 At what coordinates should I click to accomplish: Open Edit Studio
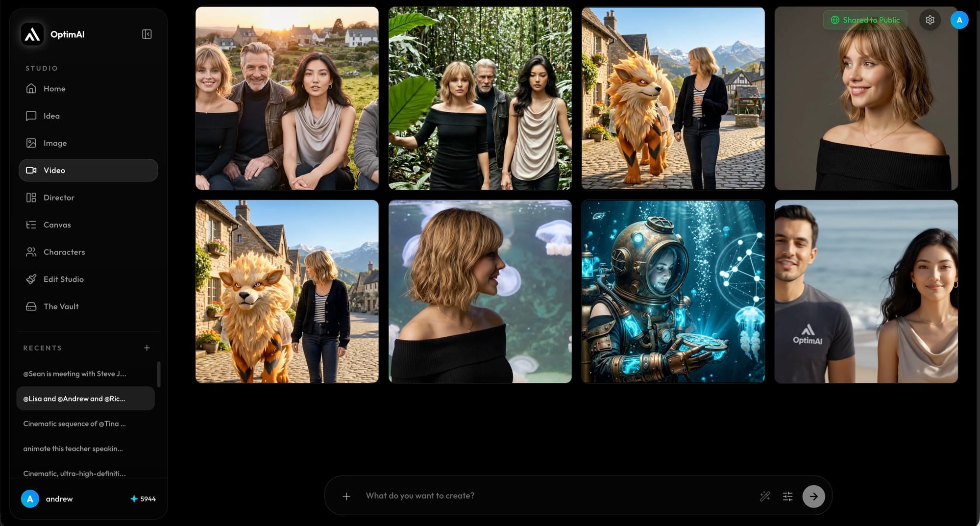88,279
